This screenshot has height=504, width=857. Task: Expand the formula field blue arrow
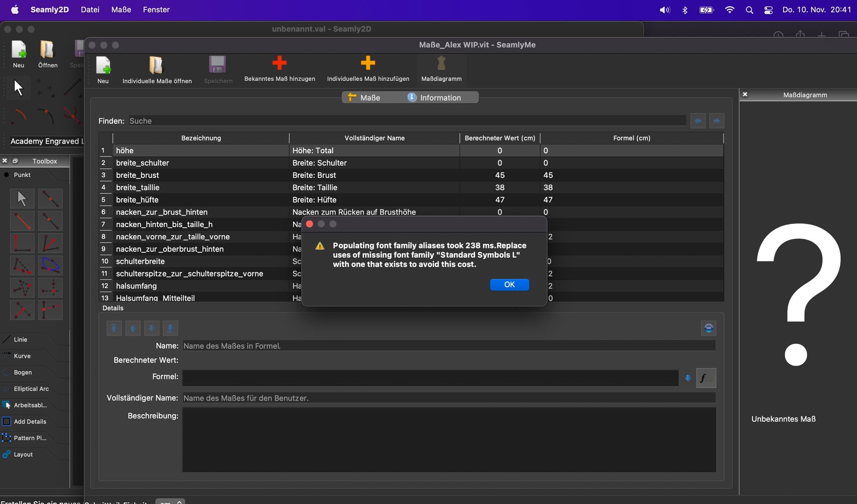point(688,378)
